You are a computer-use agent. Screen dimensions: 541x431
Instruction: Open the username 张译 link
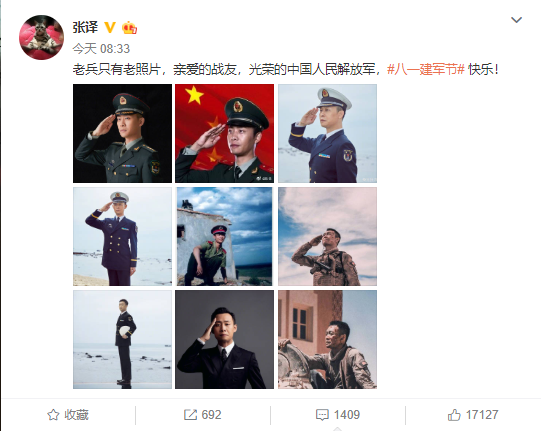point(85,27)
